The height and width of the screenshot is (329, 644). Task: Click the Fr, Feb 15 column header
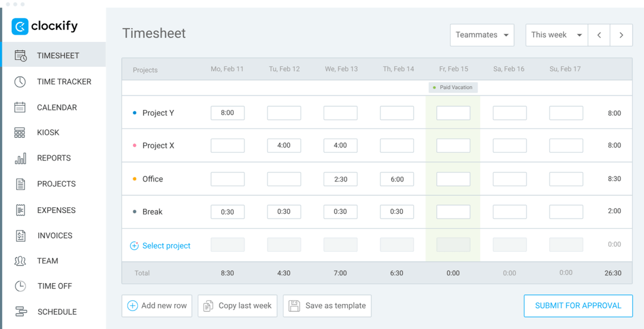453,69
